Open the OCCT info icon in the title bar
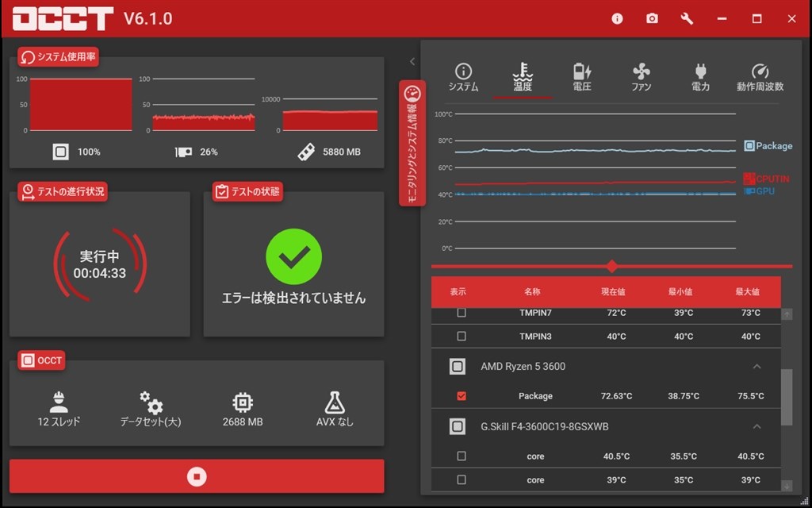The image size is (812, 508). pyautogui.click(x=617, y=19)
